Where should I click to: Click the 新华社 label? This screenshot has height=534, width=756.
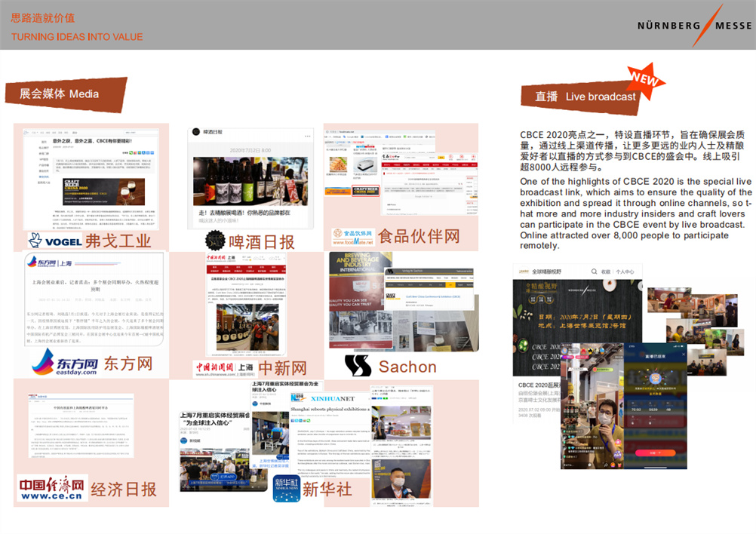(327, 489)
